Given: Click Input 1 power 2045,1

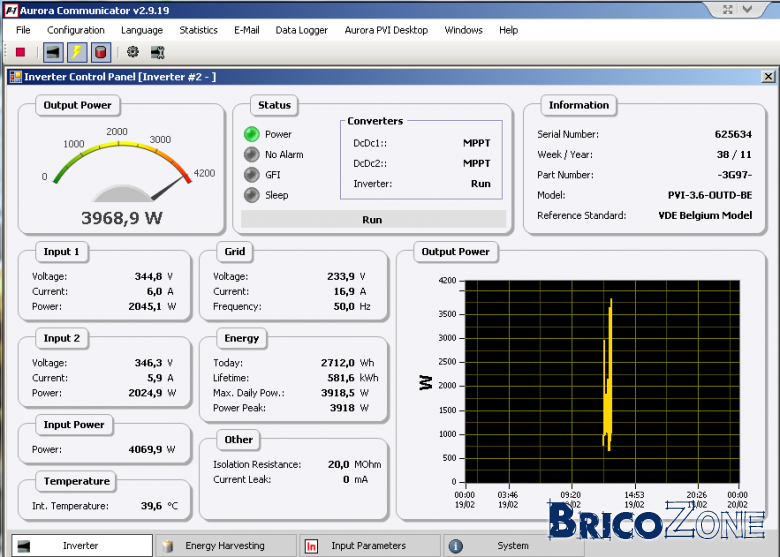Looking at the screenshot, I should [x=145, y=306].
